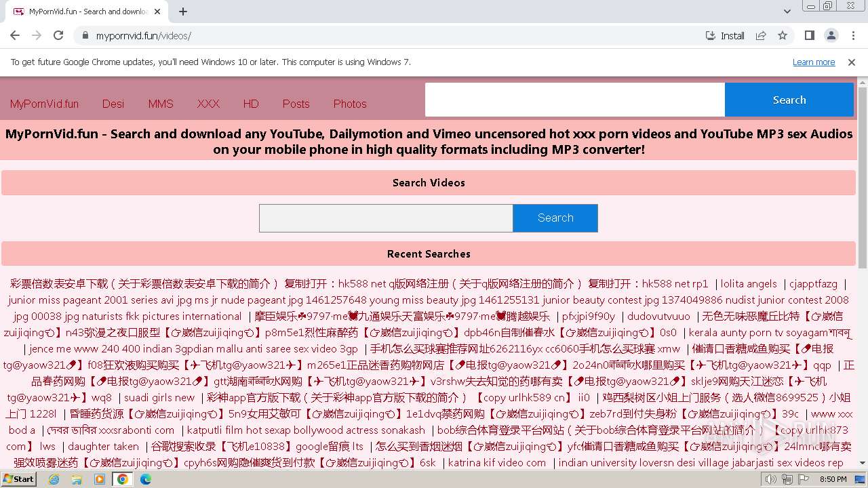
Task: Select the XXX menu item
Action: pos(208,104)
